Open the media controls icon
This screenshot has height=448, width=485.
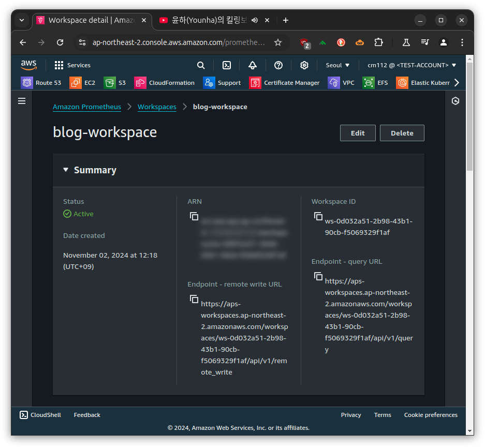(425, 42)
